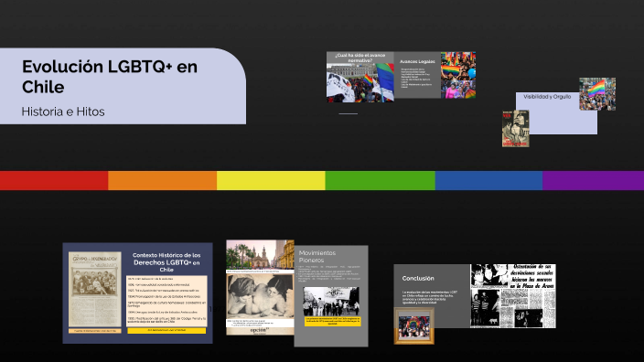The width and height of the screenshot is (644, 362).
Task: Click the black-and-white march photo in Movimientos Pioneros
Action: 331,302
